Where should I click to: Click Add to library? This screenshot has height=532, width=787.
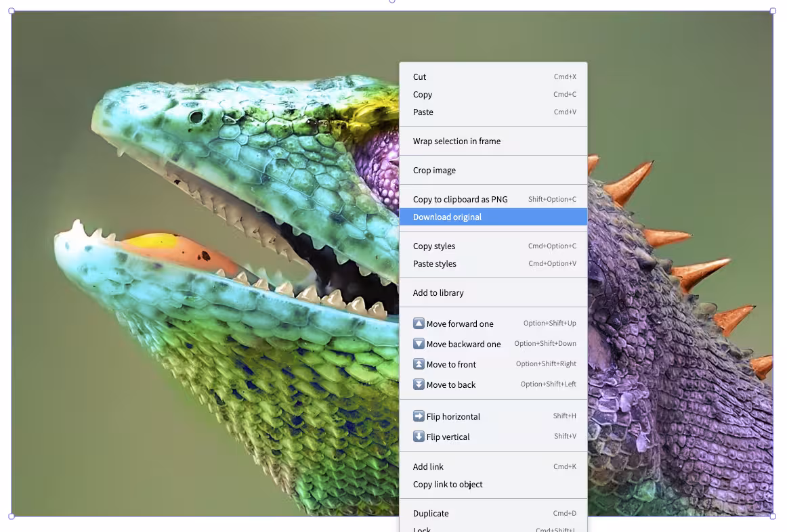[x=493, y=292]
